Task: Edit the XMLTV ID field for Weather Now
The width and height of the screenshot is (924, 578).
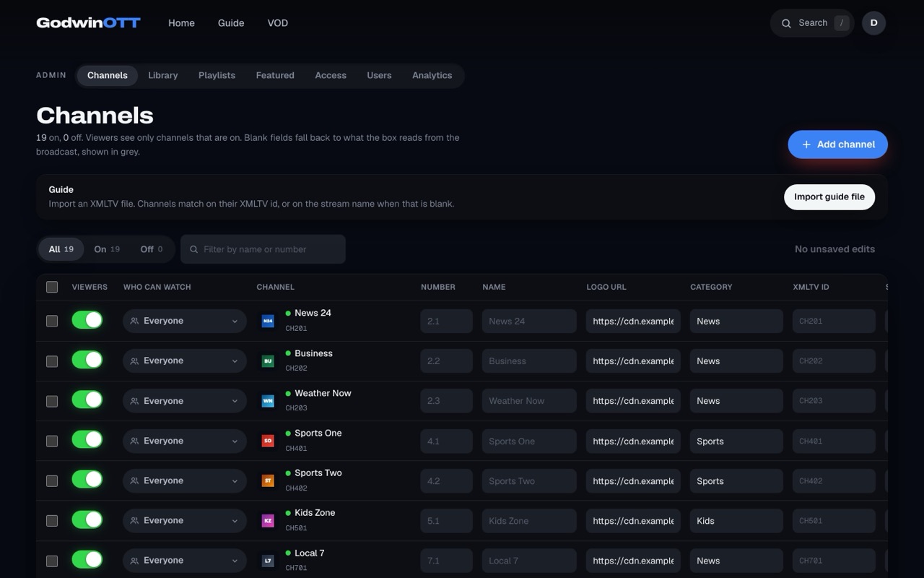Action: (834, 401)
